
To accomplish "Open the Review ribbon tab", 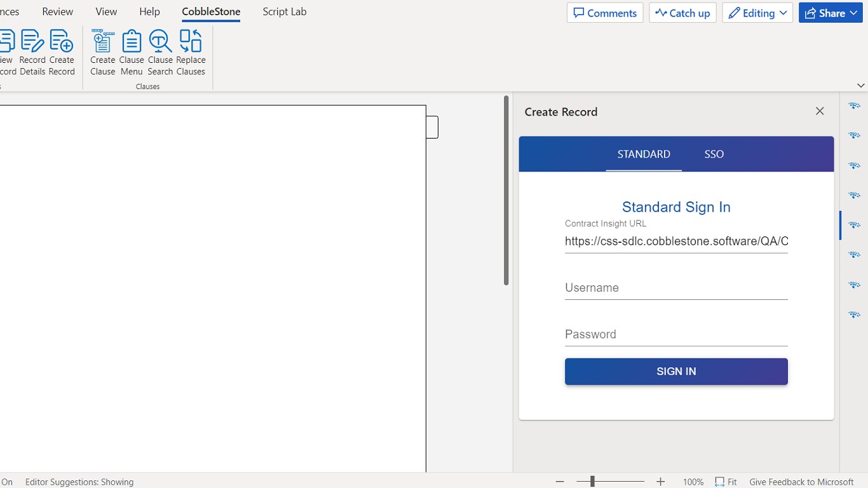I will tap(58, 11).
